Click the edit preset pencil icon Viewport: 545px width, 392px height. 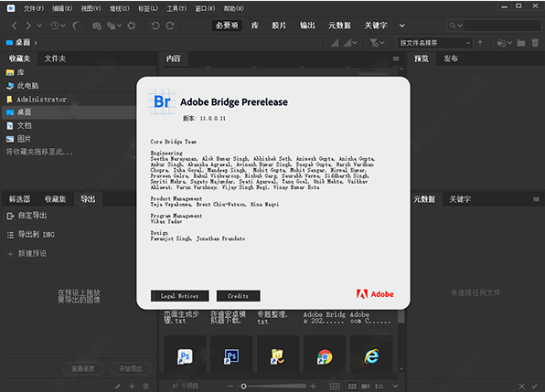118,387
